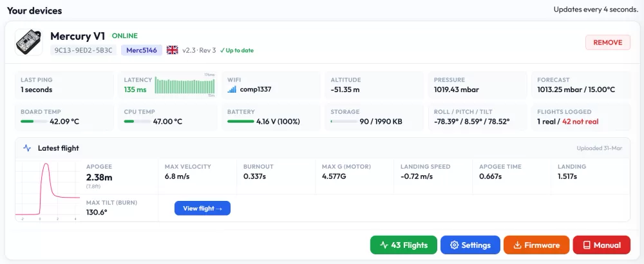Click the CPU temp progress bar

[x=137, y=121]
